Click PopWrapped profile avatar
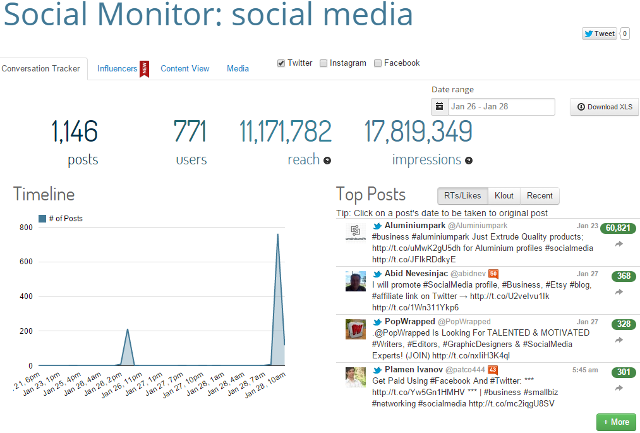Image resolution: width=640 pixels, height=433 pixels. [x=355, y=330]
